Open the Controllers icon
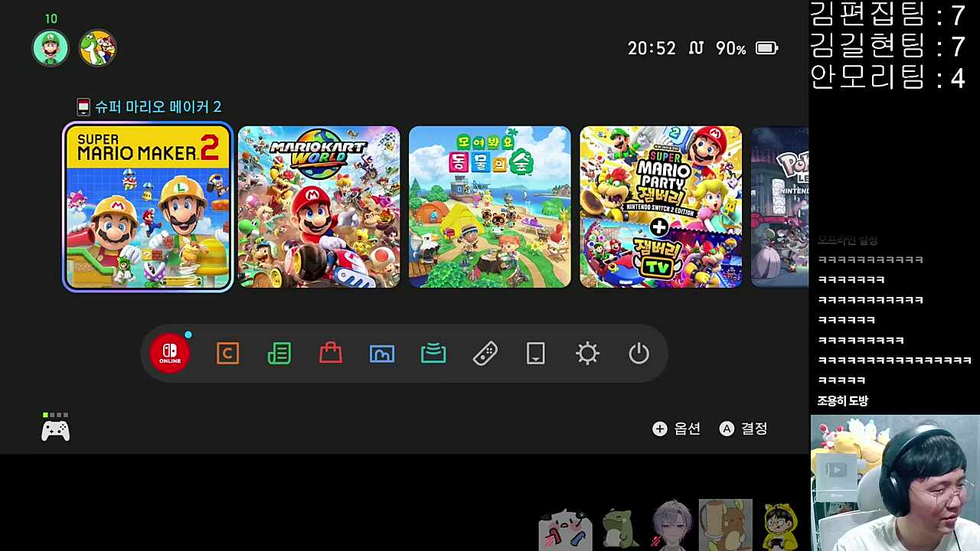 (485, 354)
